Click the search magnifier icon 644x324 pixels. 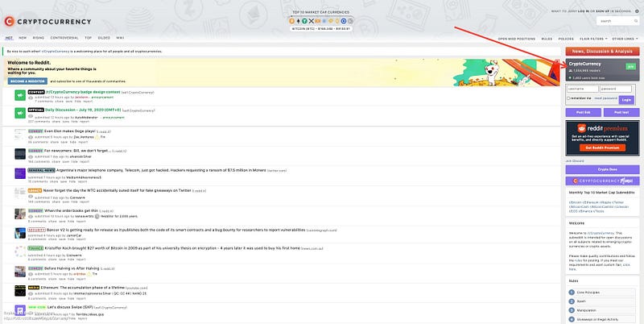coord(636,21)
